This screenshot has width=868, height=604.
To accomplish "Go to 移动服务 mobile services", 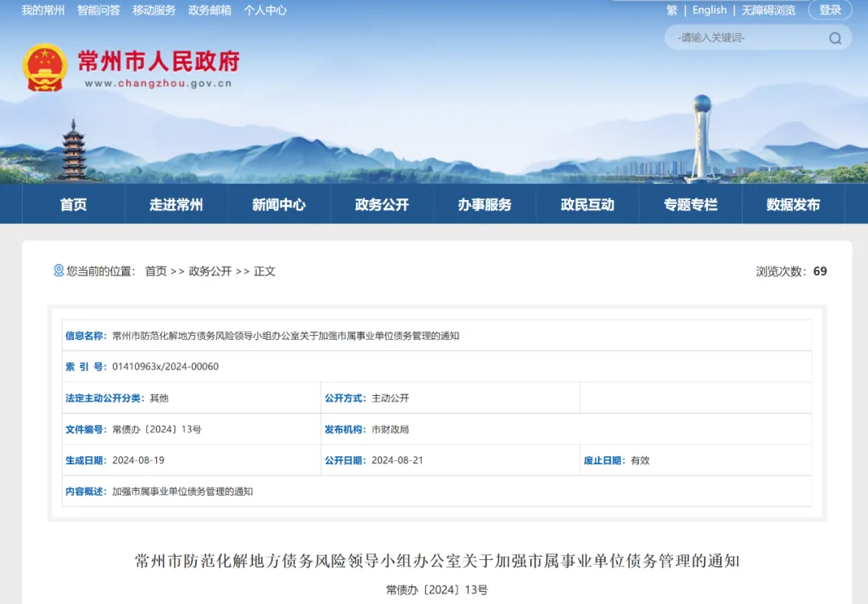I will pyautogui.click(x=154, y=10).
